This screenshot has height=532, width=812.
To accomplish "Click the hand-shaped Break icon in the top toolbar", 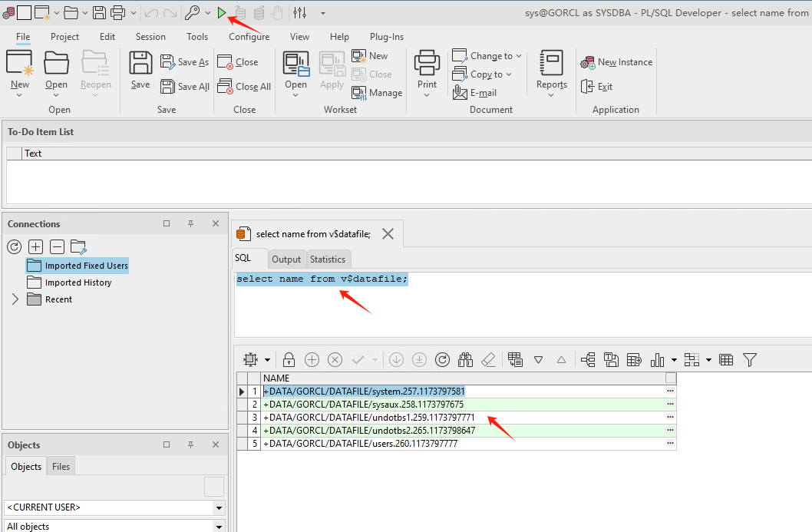I will pyautogui.click(x=277, y=13).
